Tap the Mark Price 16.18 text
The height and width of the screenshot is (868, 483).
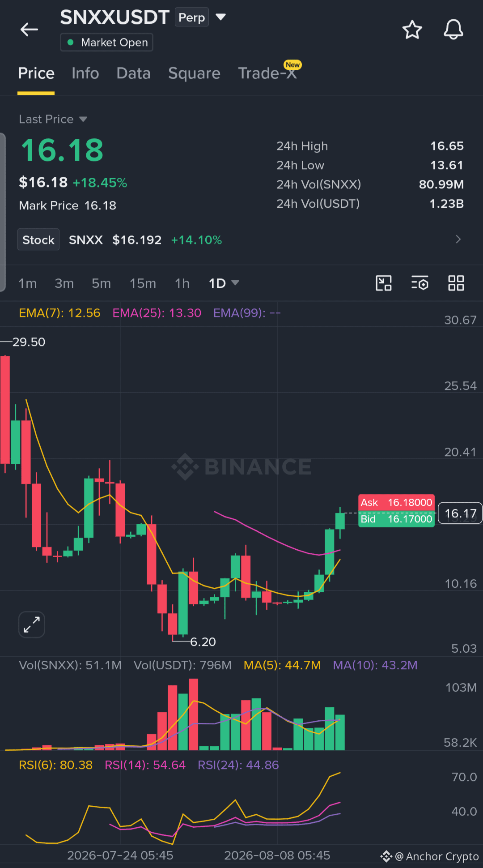point(68,205)
